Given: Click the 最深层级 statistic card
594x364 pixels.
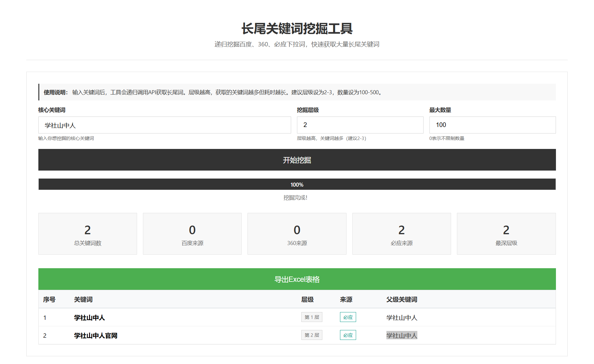Looking at the screenshot, I should click(x=506, y=234).
